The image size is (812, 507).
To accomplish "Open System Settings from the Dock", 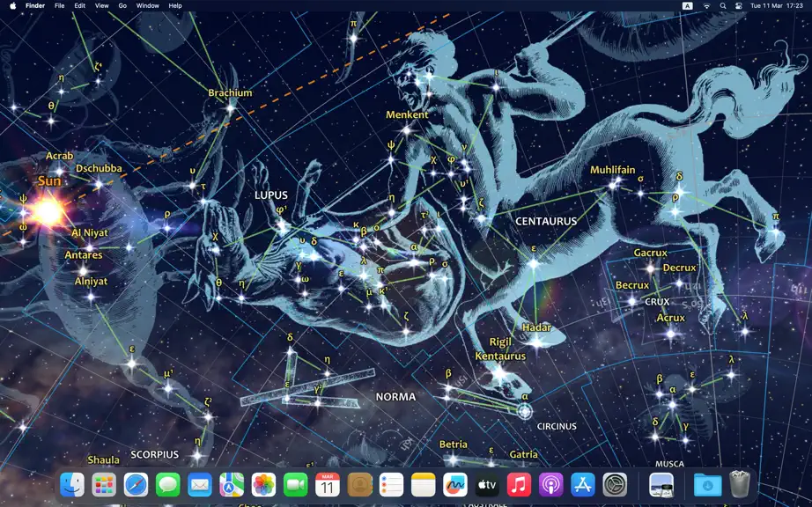I will click(615, 485).
